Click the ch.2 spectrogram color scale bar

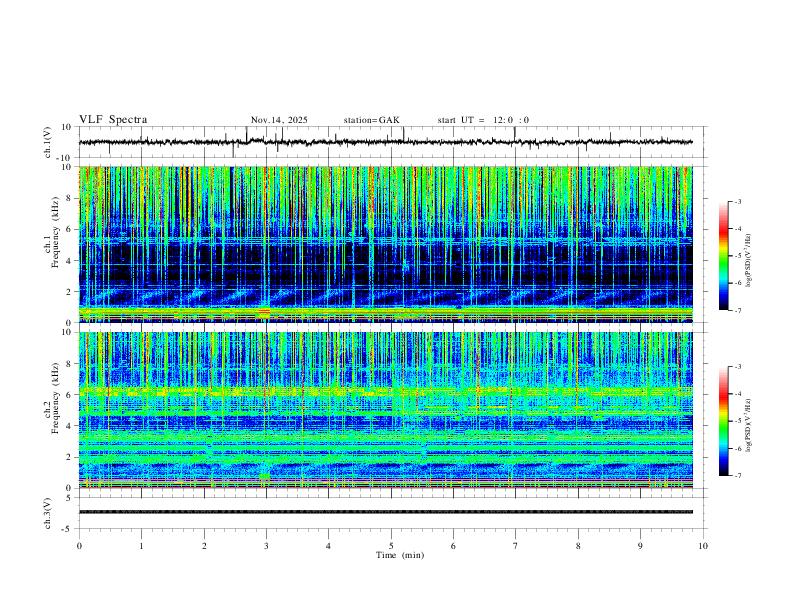[x=723, y=421]
